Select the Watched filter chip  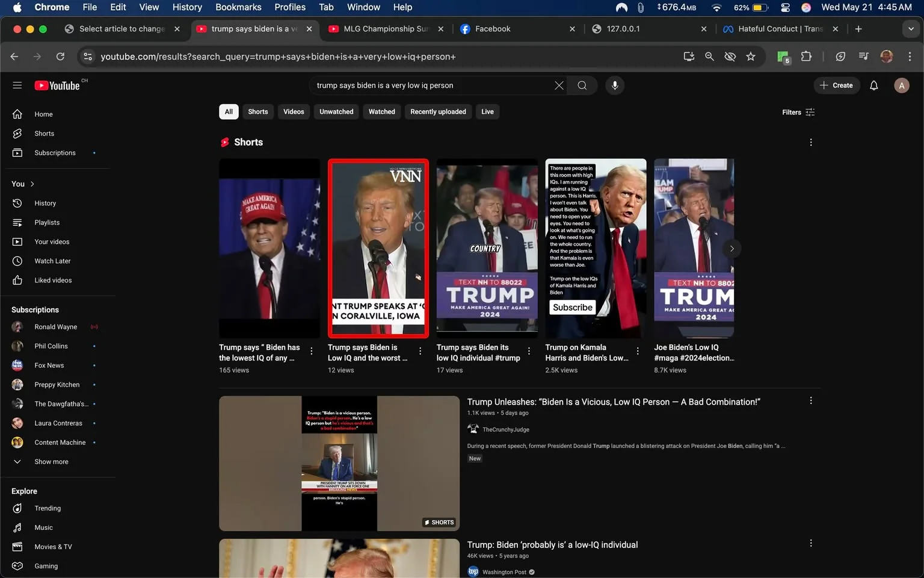[382, 111]
